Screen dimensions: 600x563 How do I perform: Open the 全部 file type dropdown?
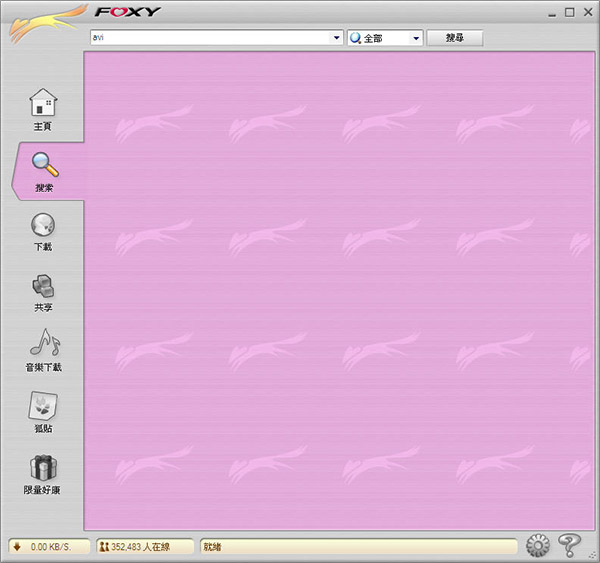tap(386, 38)
